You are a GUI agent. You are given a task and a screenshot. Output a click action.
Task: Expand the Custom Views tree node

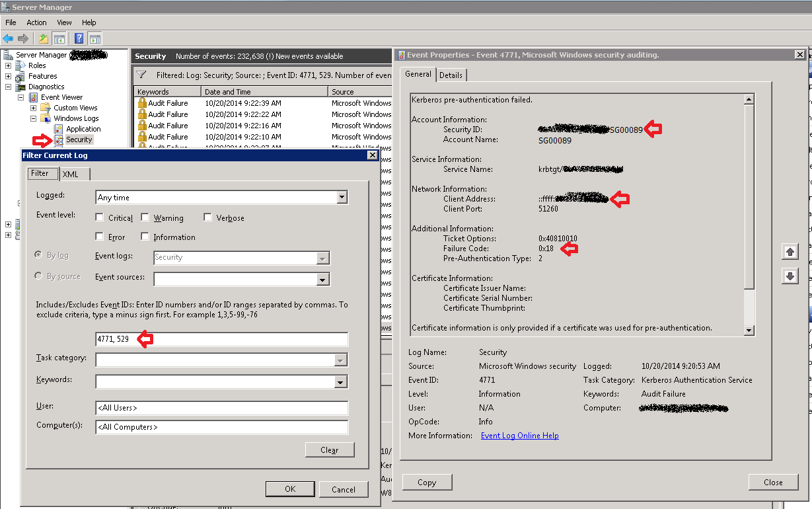click(x=33, y=108)
